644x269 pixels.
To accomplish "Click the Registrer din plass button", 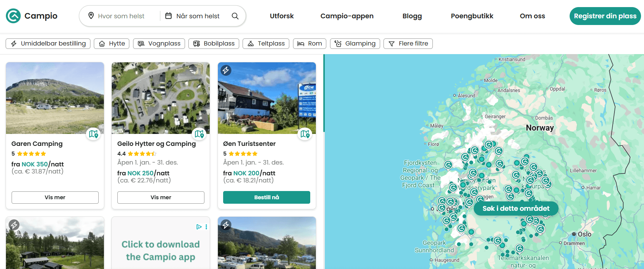I will [x=605, y=16].
